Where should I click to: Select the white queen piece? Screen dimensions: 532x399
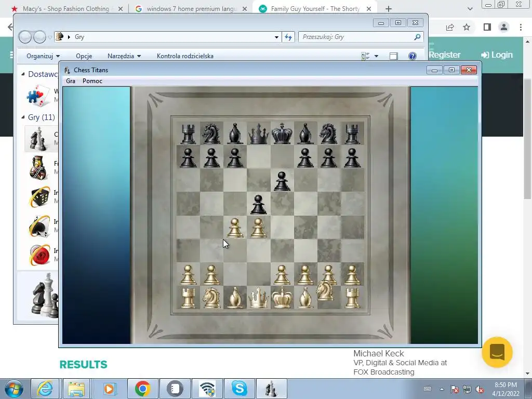pyautogui.click(x=259, y=298)
